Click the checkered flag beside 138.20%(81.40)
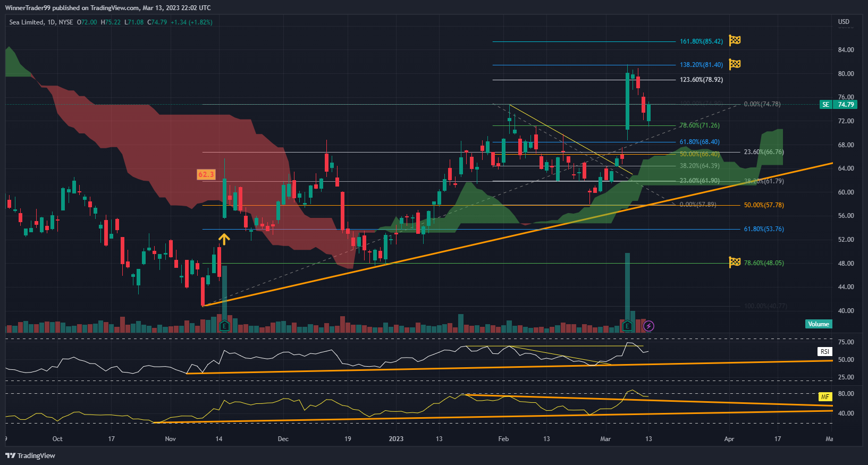 (735, 64)
